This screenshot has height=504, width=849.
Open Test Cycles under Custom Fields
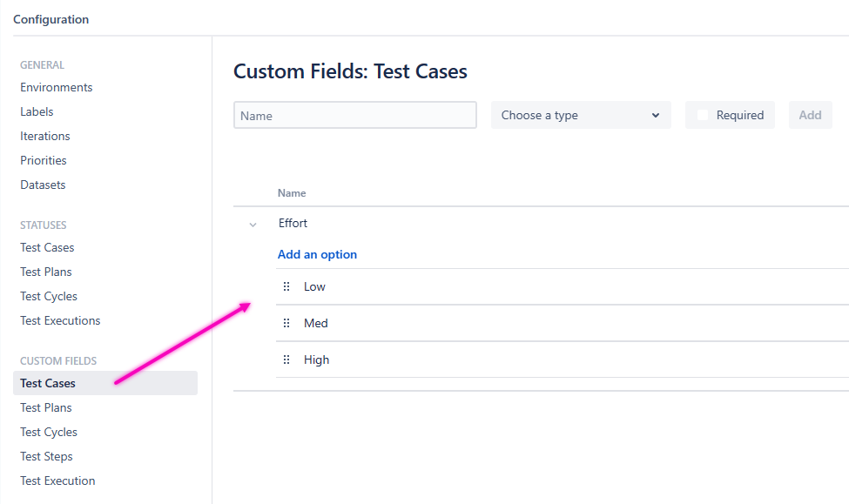(x=49, y=432)
